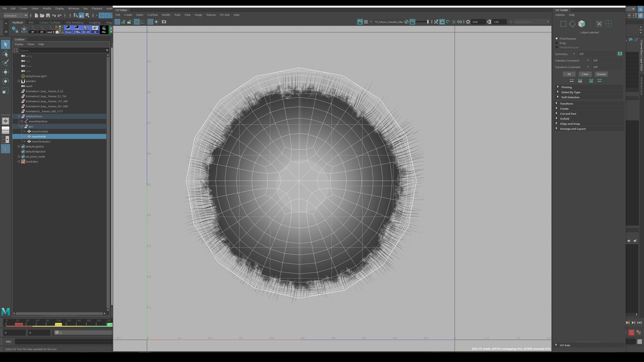This screenshot has height=362, width=644.
Task: Click the PSD network icon
Action: (460, 22)
